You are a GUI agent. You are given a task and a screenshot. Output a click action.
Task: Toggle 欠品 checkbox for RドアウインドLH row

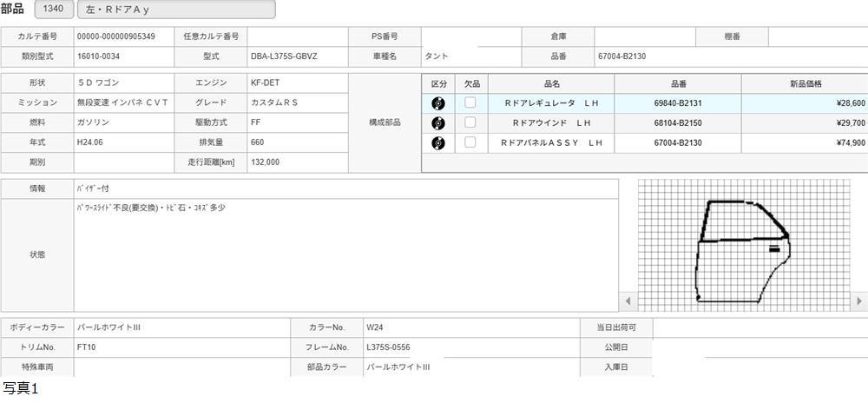point(470,123)
